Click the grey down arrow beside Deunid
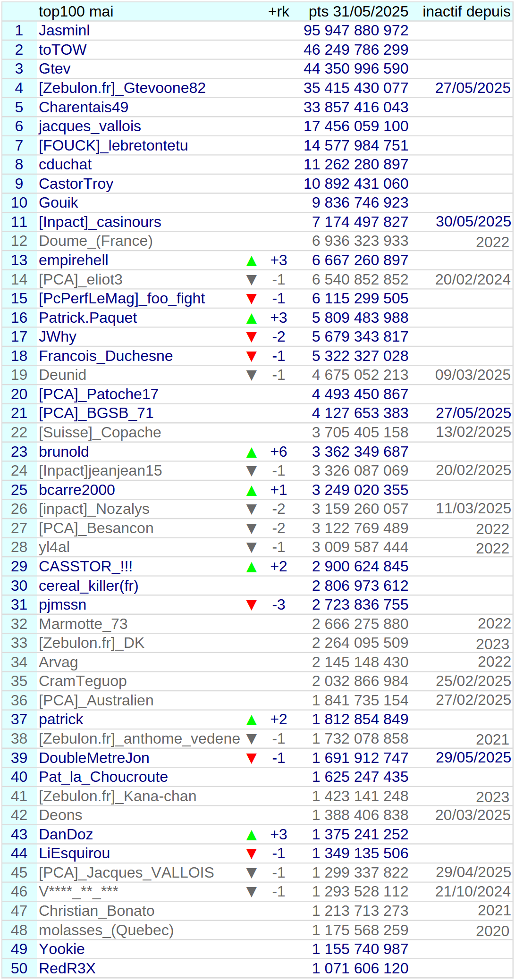Image resolution: width=515 pixels, height=980 pixels. pyautogui.click(x=252, y=376)
